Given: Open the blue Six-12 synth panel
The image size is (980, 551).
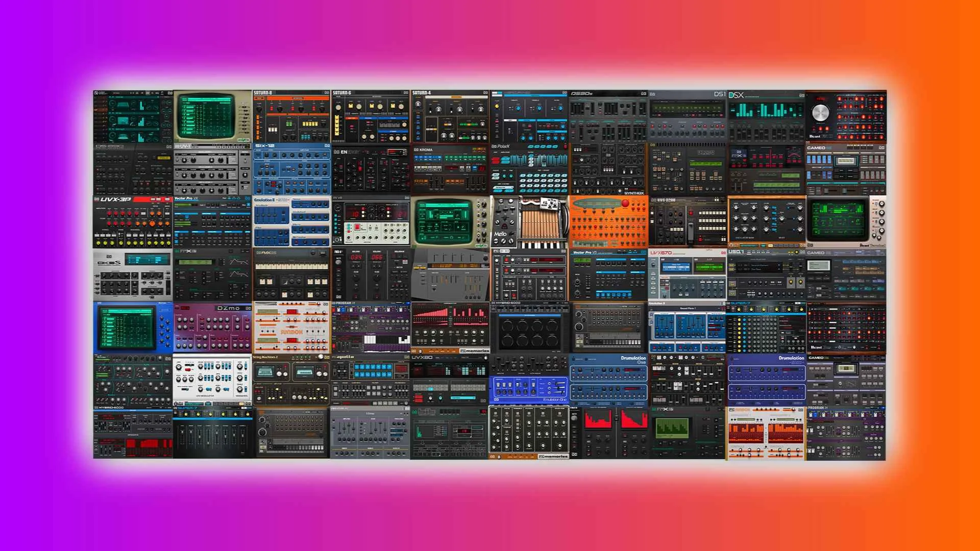Looking at the screenshot, I should pyautogui.click(x=291, y=169).
